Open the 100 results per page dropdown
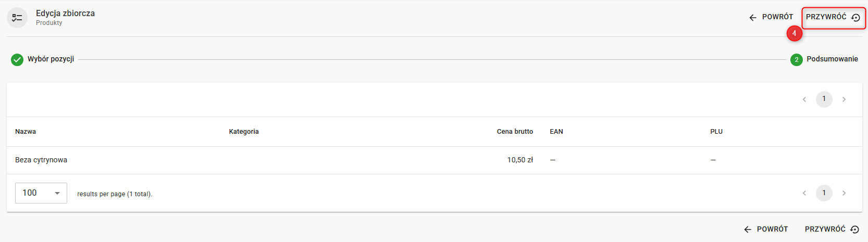 click(41, 193)
